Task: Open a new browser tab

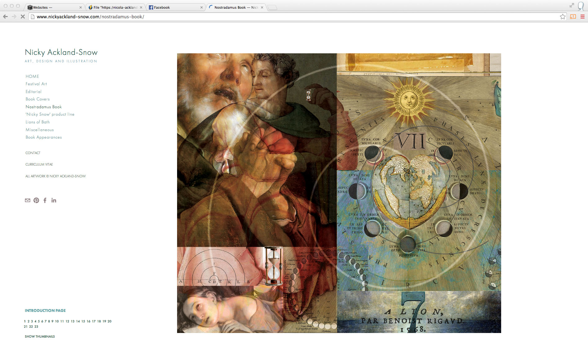Action: 272,7
